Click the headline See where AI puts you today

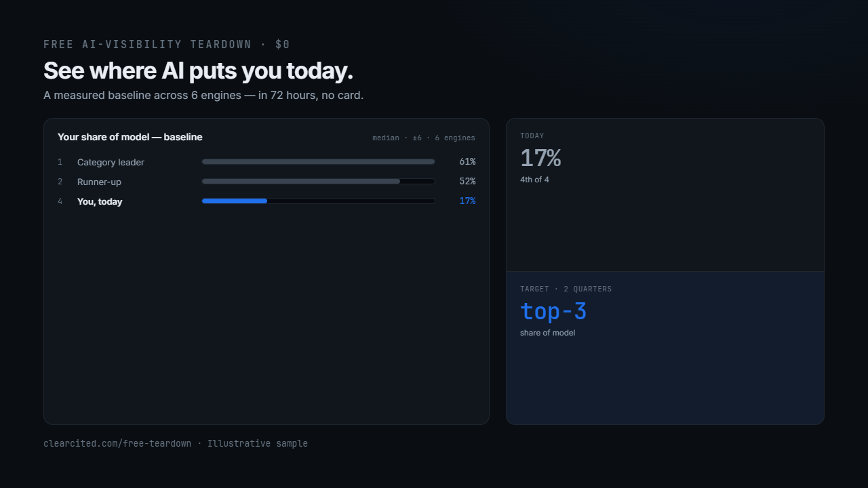coord(198,70)
